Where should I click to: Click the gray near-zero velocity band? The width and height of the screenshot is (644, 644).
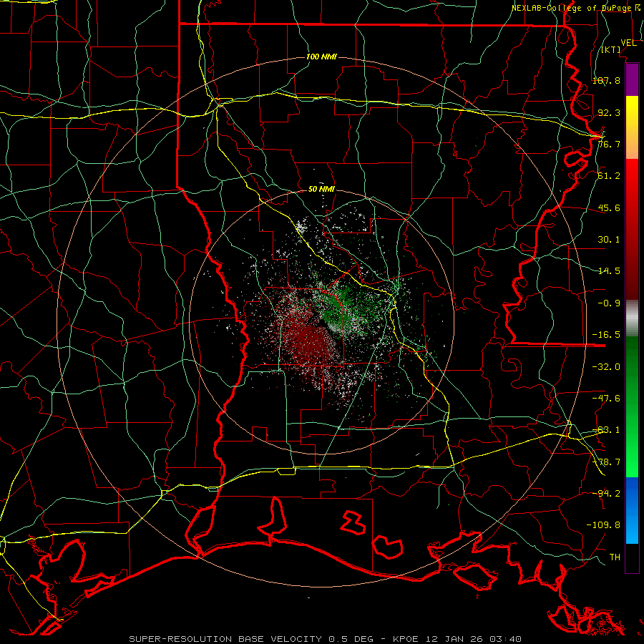pyautogui.click(x=632, y=318)
